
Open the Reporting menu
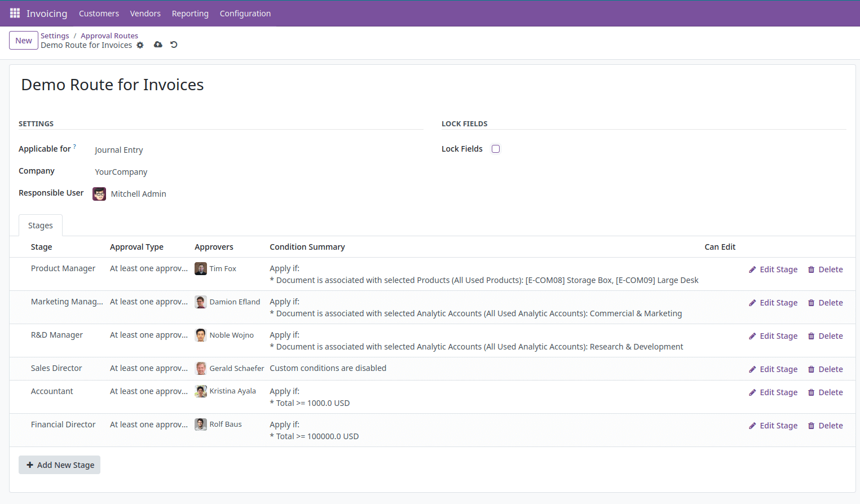pyautogui.click(x=190, y=14)
